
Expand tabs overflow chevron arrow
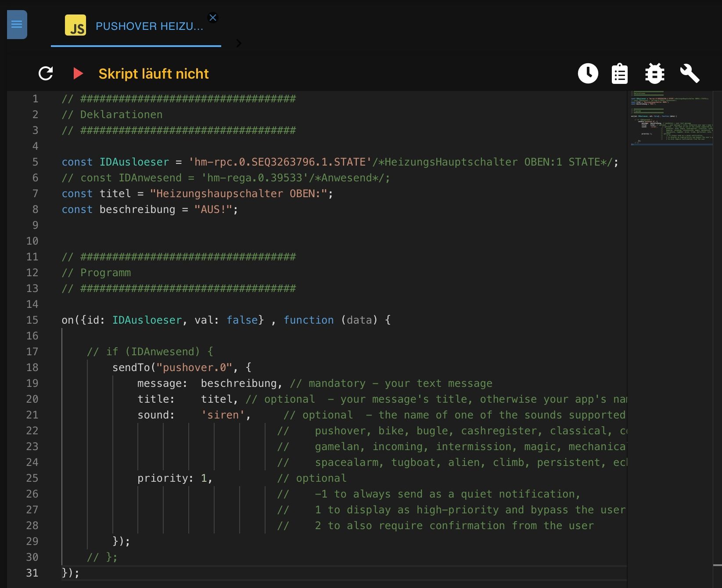click(239, 43)
